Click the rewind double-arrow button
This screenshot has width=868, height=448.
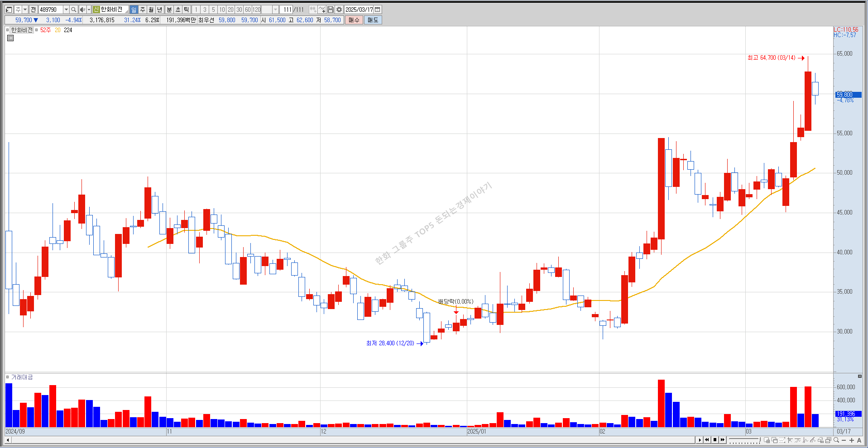click(707, 440)
